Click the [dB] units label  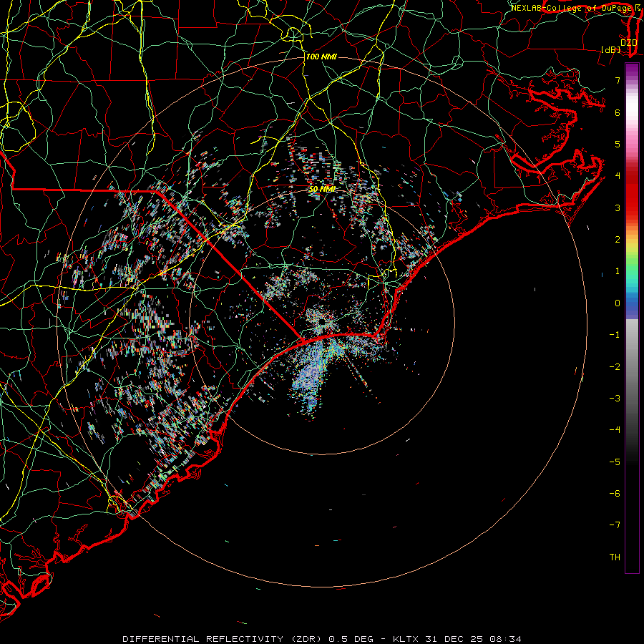611,49
